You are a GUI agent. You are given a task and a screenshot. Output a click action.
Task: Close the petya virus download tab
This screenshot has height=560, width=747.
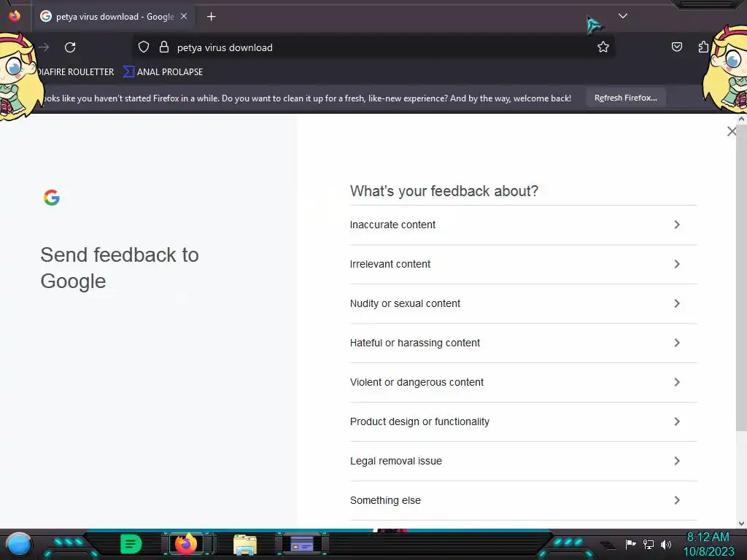pyautogui.click(x=184, y=16)
